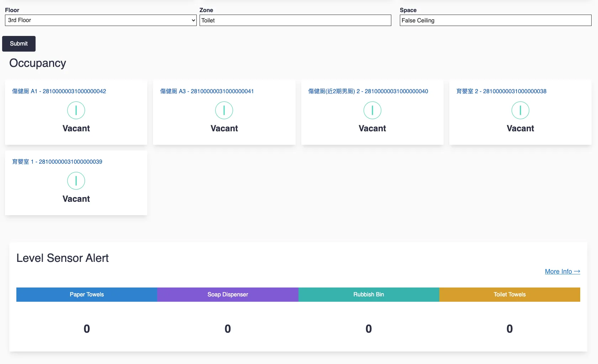The height and width of the screenshot is (364, 598).
Task: Click the Space field containing False Ceiling
Action: click(x=496, y=20)
